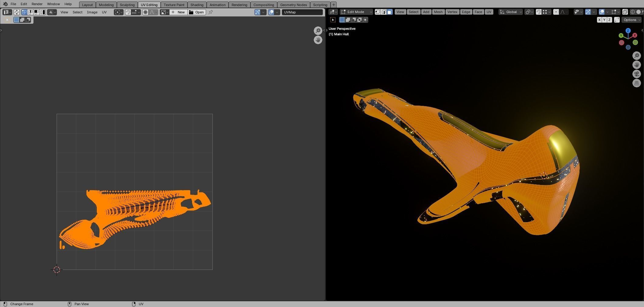Select UV face selection mode
The image size is (644, 307).
pyautogui.click(x=37, y=12)
